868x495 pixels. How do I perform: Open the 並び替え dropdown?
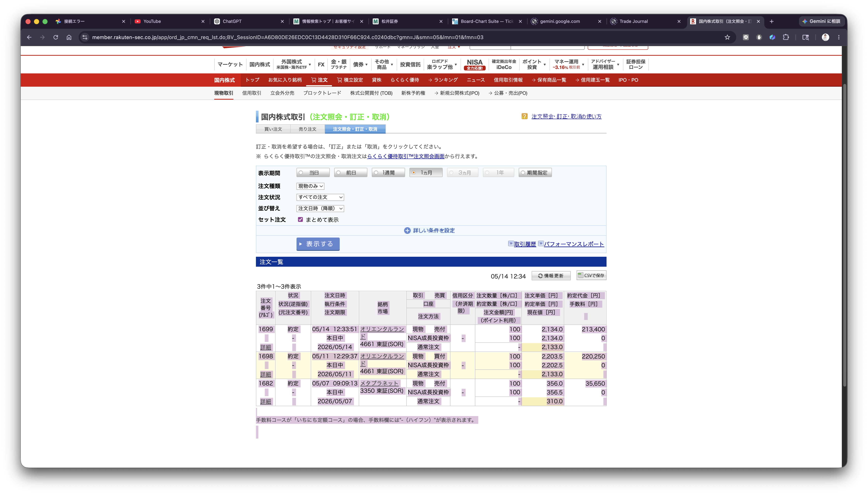click(x=320, y=208)
